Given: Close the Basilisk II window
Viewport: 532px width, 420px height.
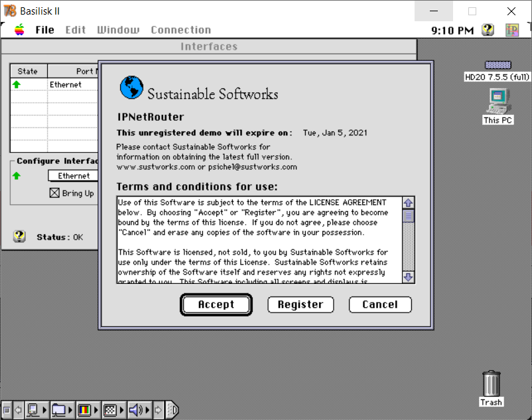Looking at the screenshot, I should coord(511,11).
